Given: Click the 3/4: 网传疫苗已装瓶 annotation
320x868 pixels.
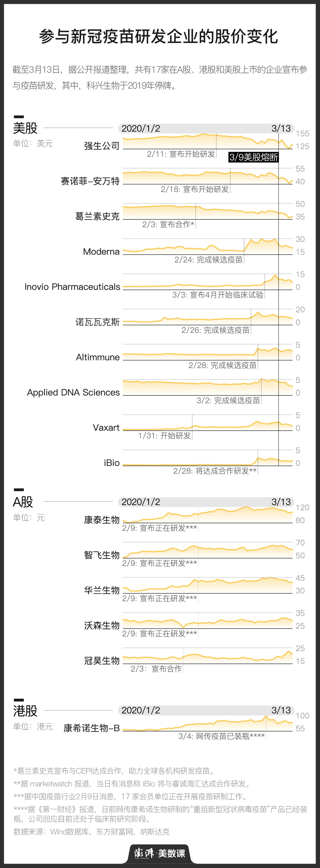Looking at the screenshot, I should (x=222, y=736).
